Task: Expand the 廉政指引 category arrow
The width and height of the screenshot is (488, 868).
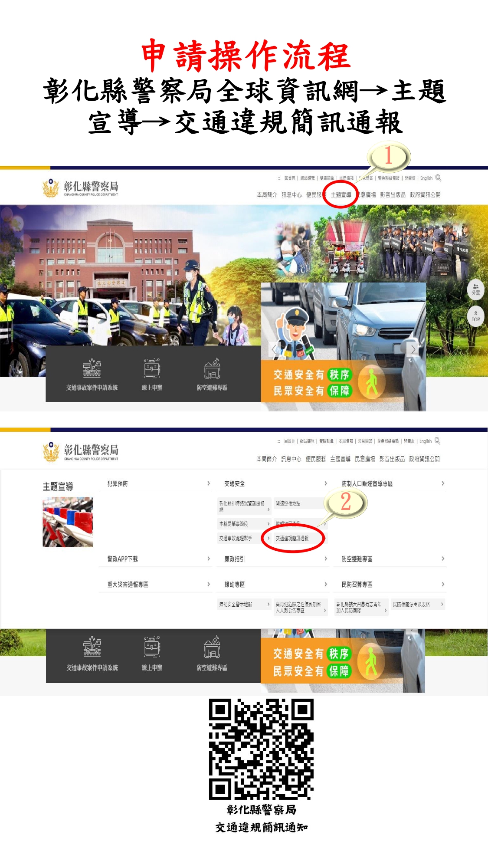Action: (326, 559)
